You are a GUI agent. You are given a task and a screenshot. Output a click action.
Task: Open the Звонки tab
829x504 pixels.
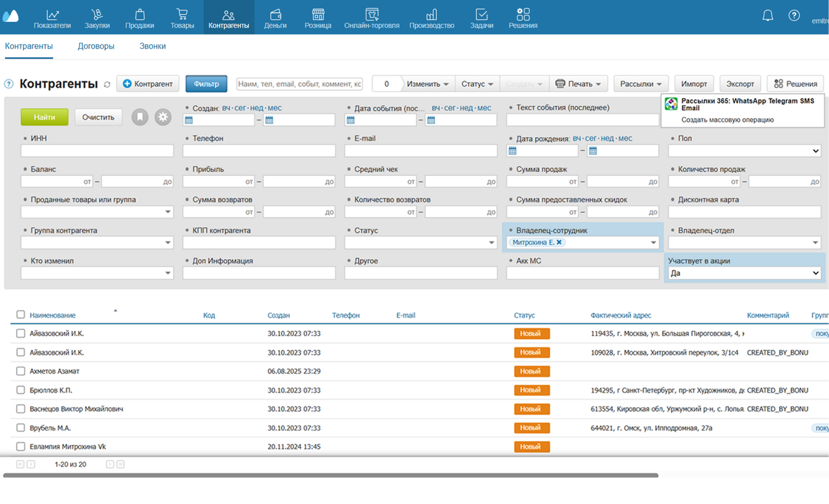coord(152,46)
